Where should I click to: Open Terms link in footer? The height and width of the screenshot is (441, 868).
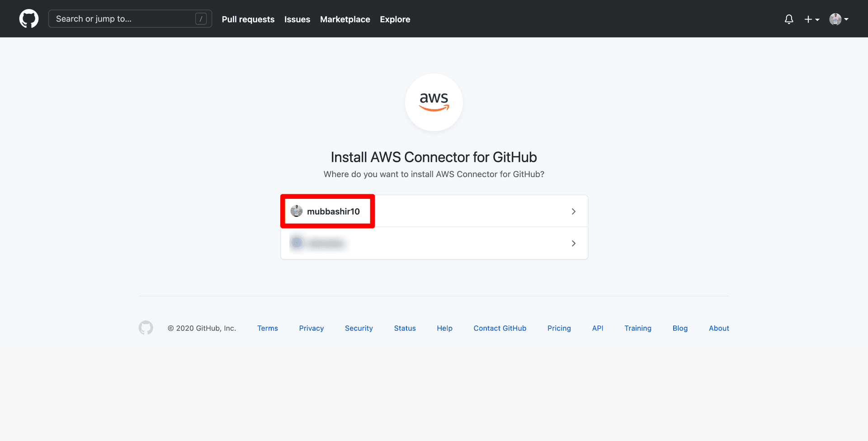pos(268,328)
